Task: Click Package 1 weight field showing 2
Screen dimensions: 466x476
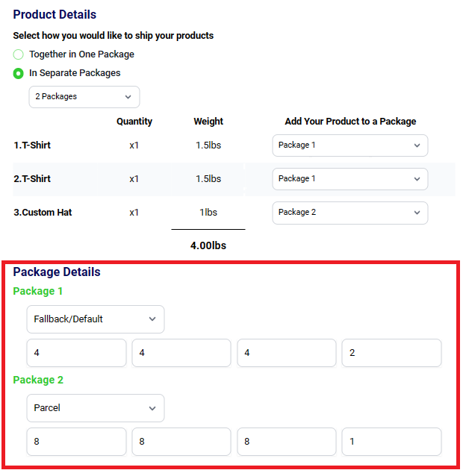Action: coord(391,353)
